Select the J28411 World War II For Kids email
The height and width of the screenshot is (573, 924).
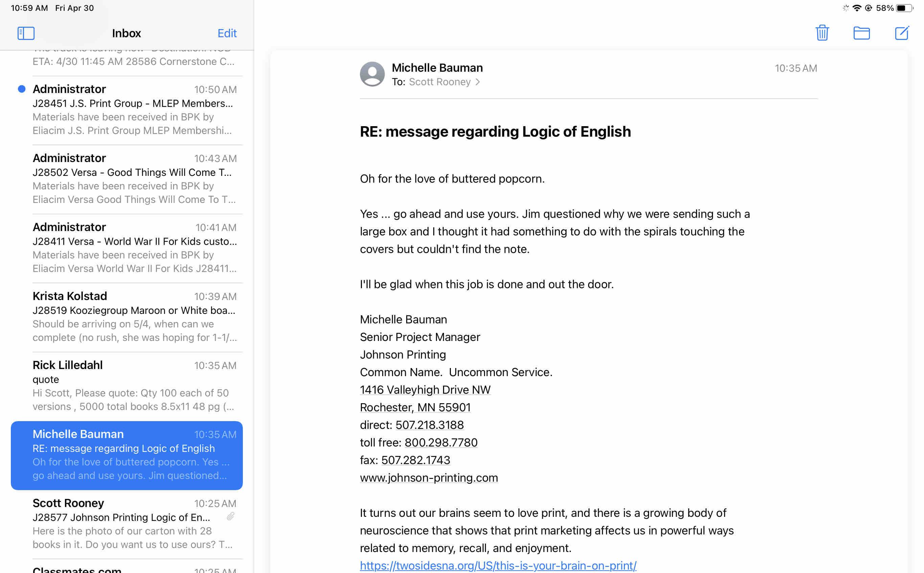pos(134,248)
